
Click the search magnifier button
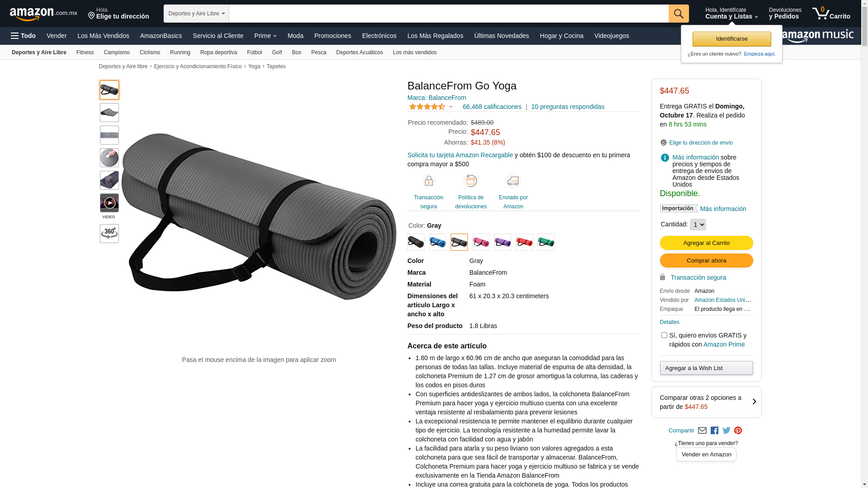[679, 14]
